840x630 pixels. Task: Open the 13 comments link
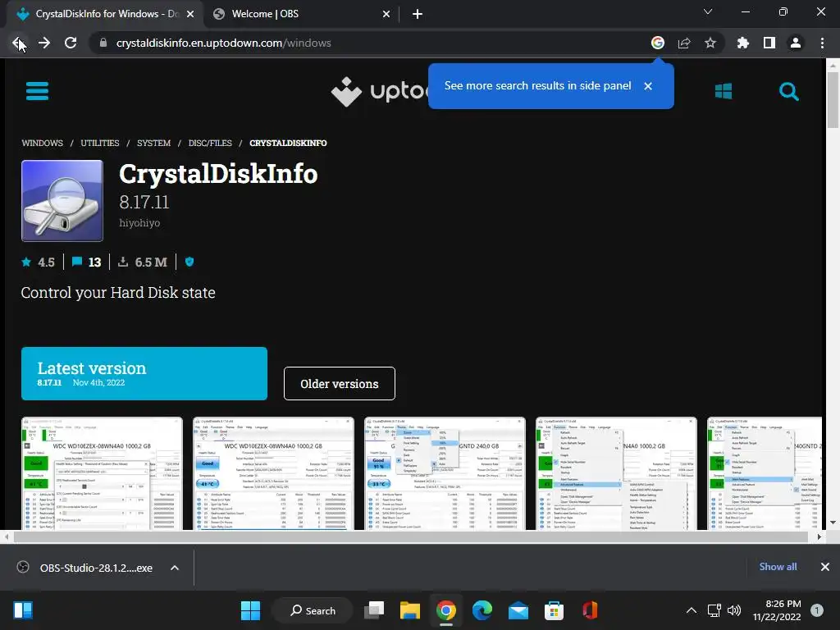tap(86, 262)
